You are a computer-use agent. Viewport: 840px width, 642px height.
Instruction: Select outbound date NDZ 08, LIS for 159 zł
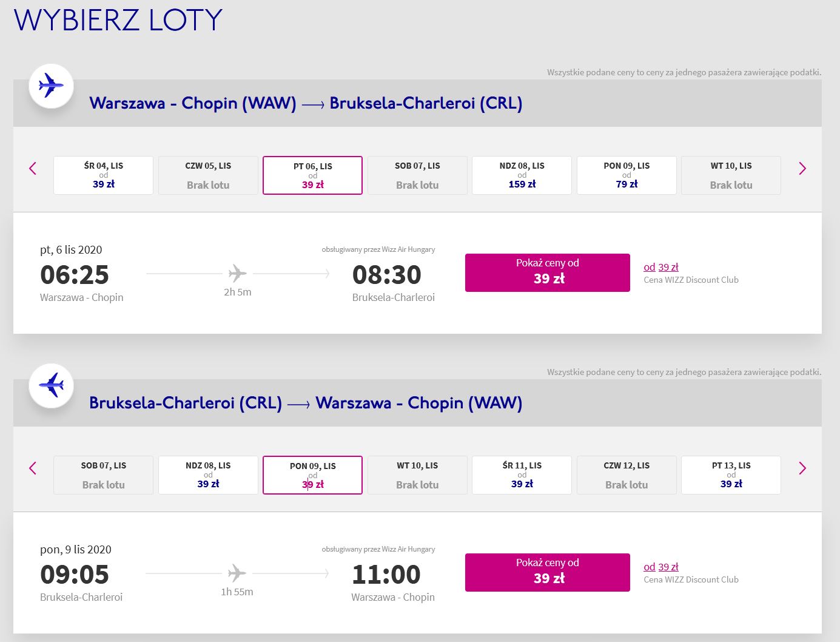522,175
